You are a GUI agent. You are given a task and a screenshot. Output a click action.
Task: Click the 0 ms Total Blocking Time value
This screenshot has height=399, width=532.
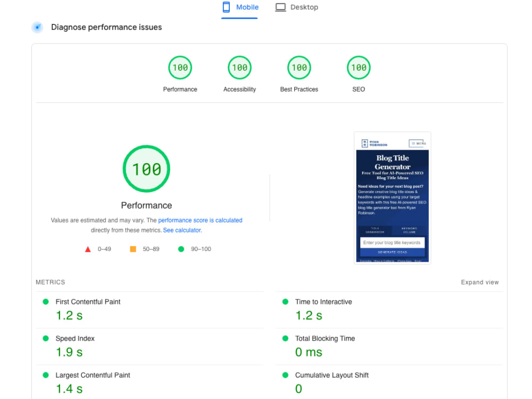click(309, 352)
